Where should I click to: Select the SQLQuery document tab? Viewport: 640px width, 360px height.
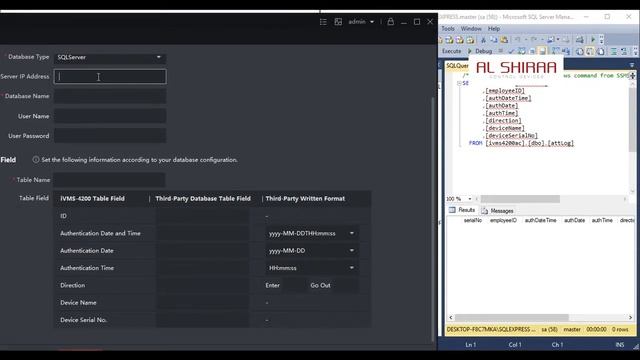pyautogui.click(x=457, y=66)
